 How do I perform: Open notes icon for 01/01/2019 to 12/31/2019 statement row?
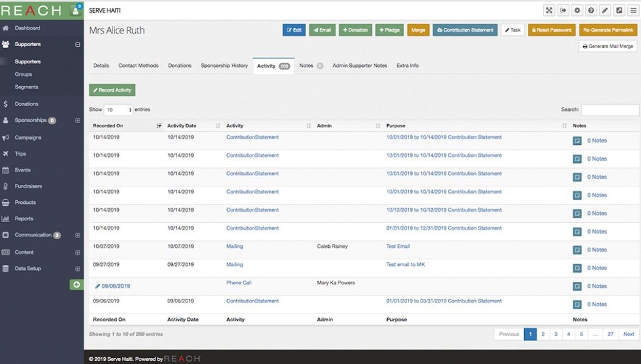click(577, 232)
